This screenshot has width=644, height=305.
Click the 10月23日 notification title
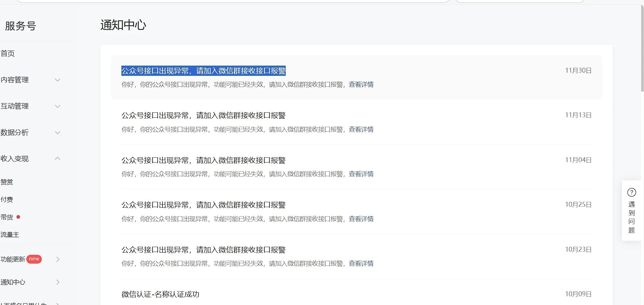(204, 250)
